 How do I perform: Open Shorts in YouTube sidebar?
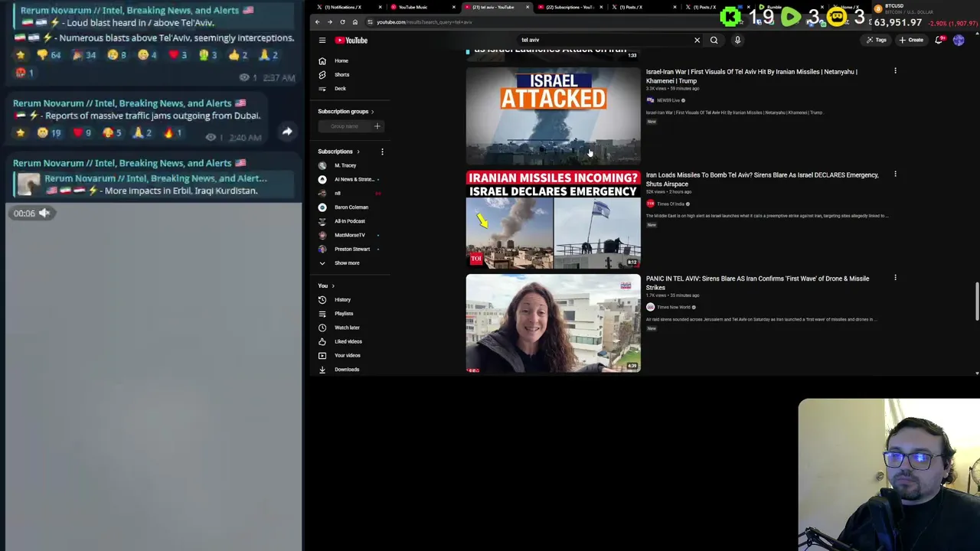coord(341,74)
